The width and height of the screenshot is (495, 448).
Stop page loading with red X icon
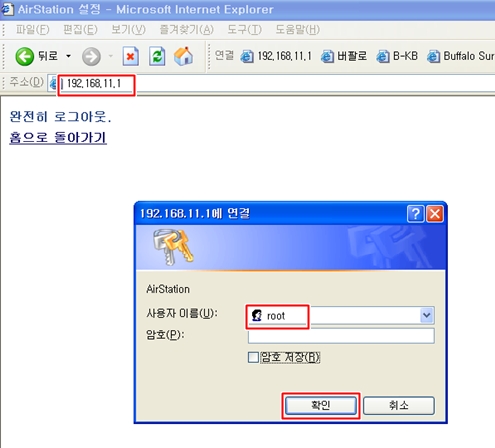click(131, 56)
